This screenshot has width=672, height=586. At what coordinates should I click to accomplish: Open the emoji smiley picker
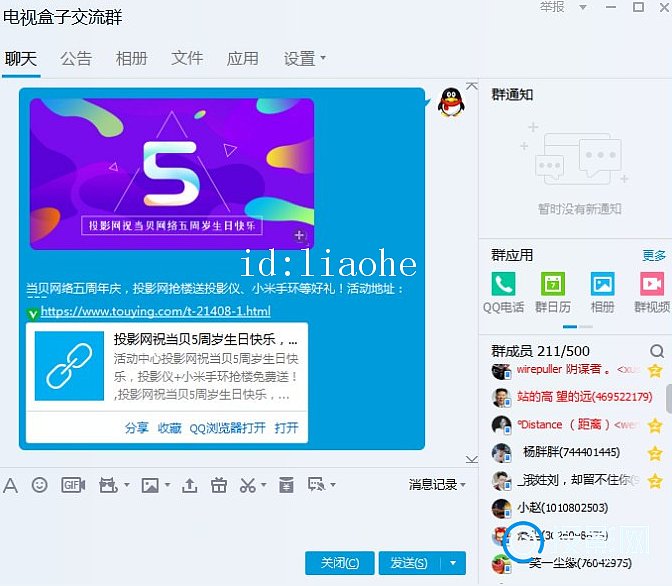(x=39, y=485)
